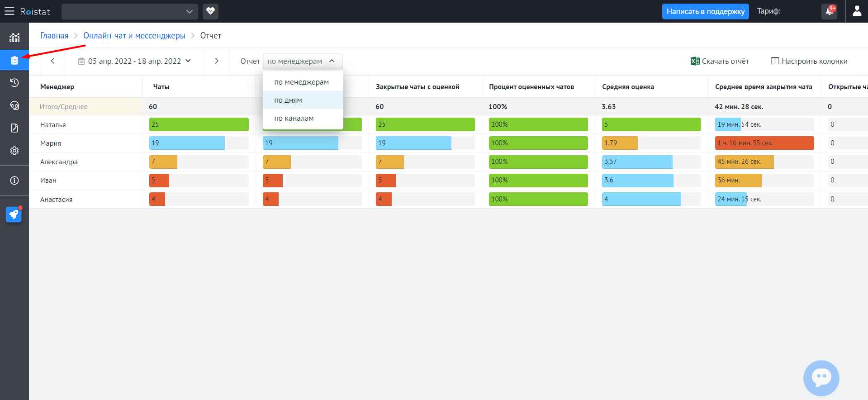Open the operator headset sidebar icon
The height and width of the screenshot is (400, 868).
pyautogui.click(x=14, y=105)
